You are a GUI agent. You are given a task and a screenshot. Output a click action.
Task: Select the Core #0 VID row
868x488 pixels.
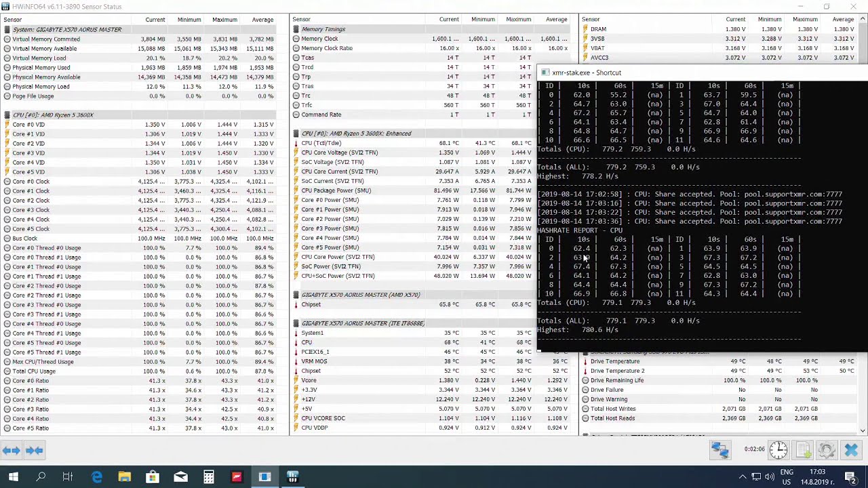(x=139, y=125)
